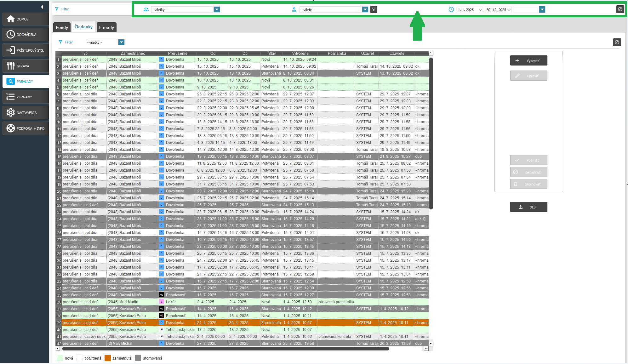Click the table's vertical scrollbar

431,132
